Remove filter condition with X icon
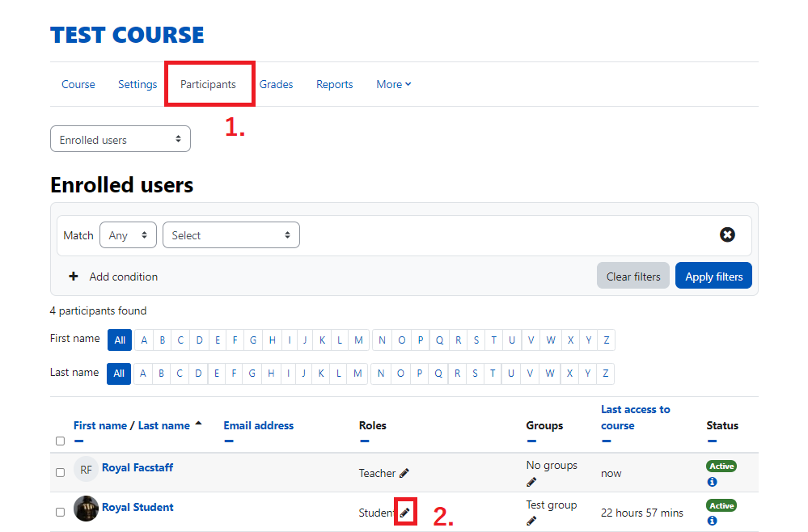The image size is (808, 532). click(x=727, y=234)
